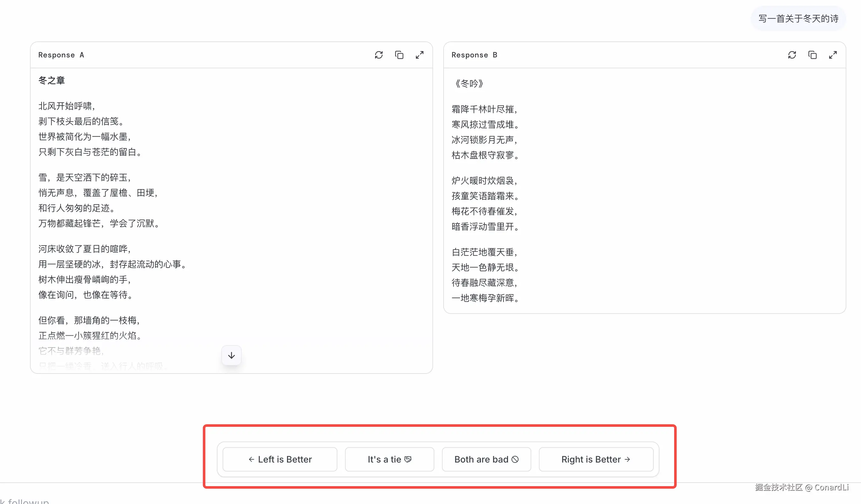Click the Response A header label

coord(61,55)
